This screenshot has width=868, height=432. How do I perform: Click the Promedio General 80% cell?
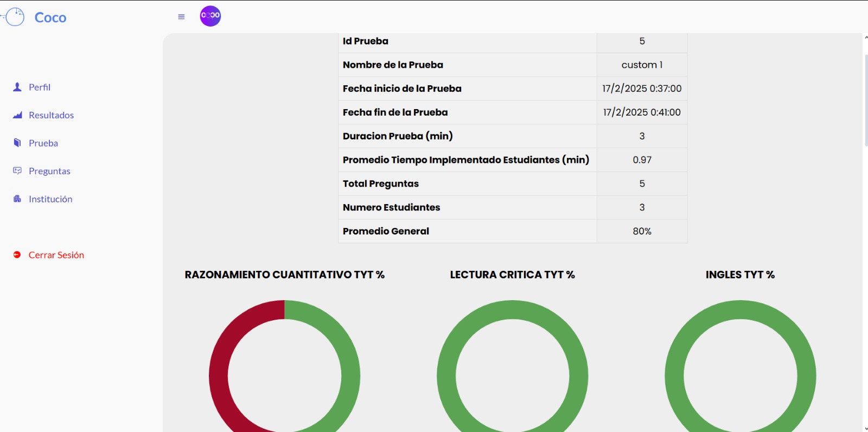pos(642,231)
